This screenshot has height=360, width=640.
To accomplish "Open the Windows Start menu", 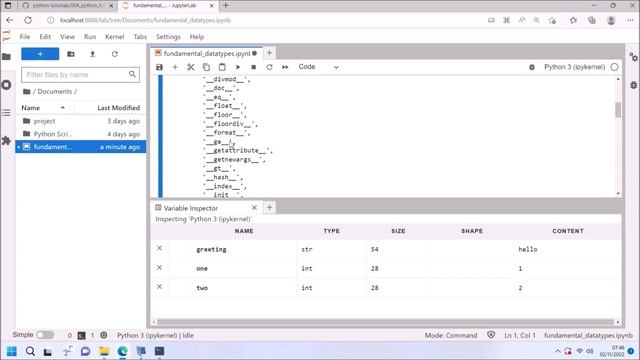I will (12, 351).
